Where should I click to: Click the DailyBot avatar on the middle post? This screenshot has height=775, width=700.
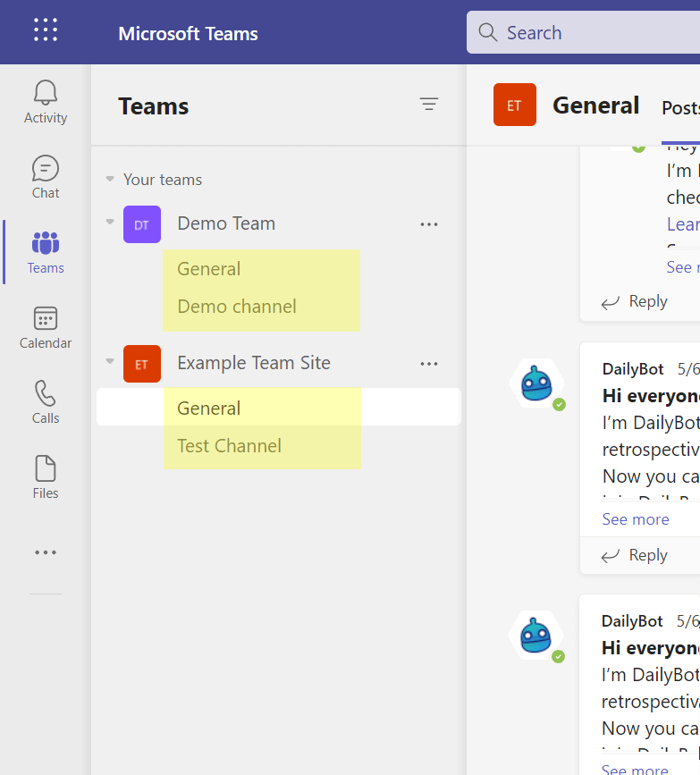pyautogui.click(x=537, y=383)
